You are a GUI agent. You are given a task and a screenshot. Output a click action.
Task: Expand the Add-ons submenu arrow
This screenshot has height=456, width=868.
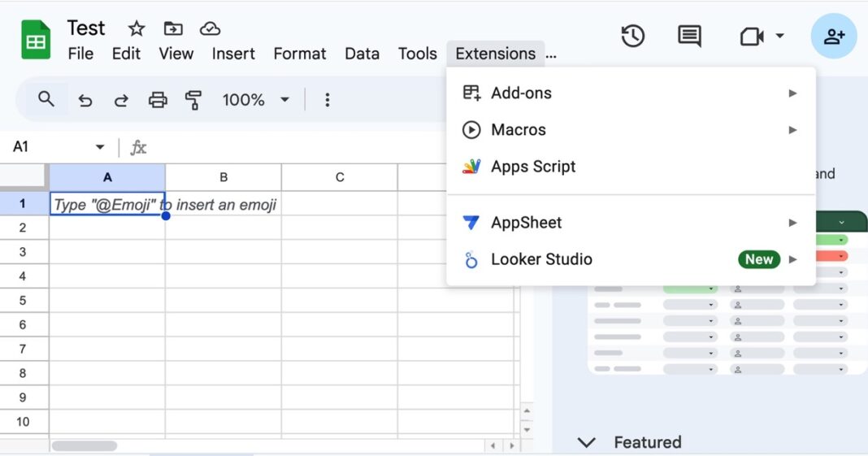792,93
